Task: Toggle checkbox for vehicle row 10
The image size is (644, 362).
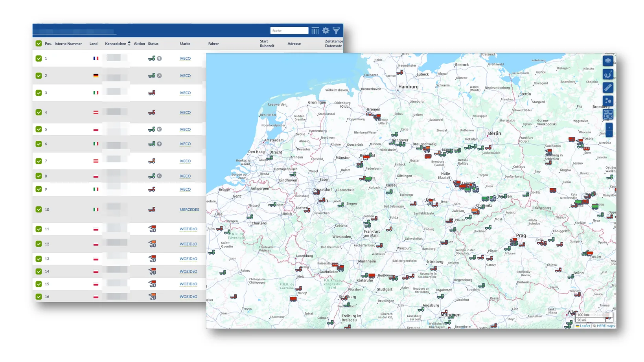Action: pyautogui.click(x=39, y=209)
